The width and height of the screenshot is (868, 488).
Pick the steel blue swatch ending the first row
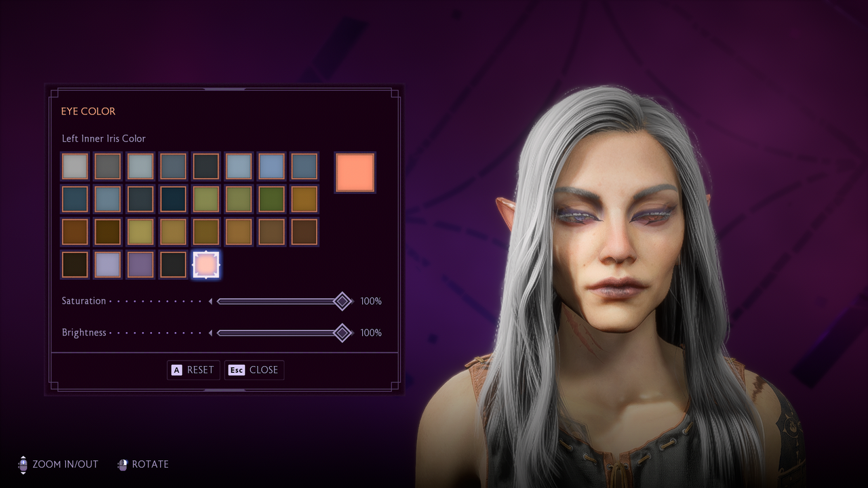point(304,166)
